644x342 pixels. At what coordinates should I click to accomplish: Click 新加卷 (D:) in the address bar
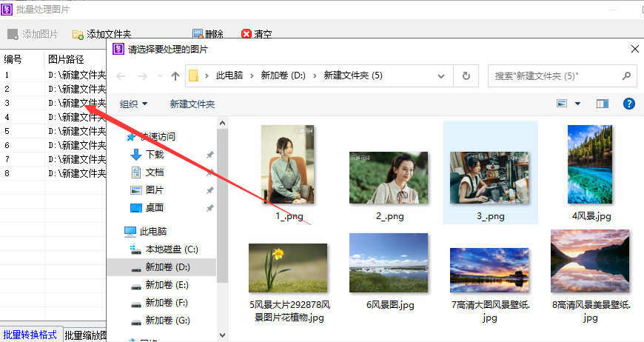click(x=283, y=76)
